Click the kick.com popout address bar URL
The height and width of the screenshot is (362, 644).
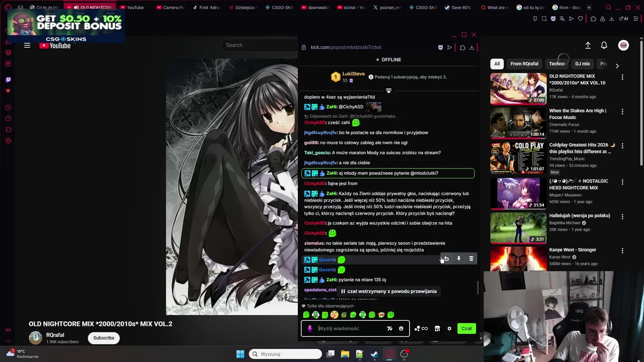click(x=346, y=47)
